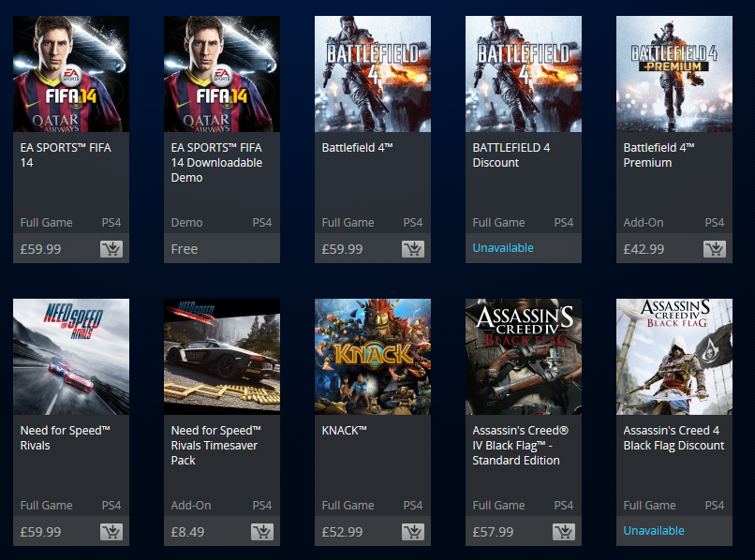The image size is (755, 560).
Task: Open the FIFA 14 Downloadable Demo cover
Action: pos(222,74)
